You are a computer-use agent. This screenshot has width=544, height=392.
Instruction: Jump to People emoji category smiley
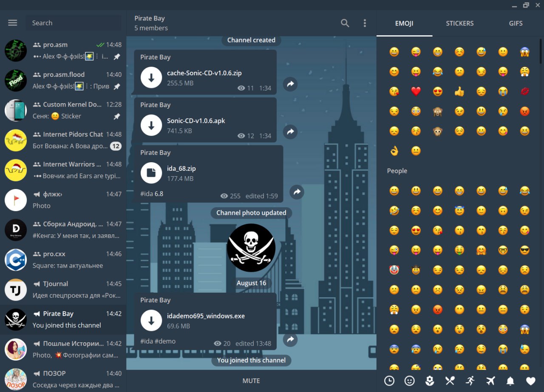click(x=409, y=381)
